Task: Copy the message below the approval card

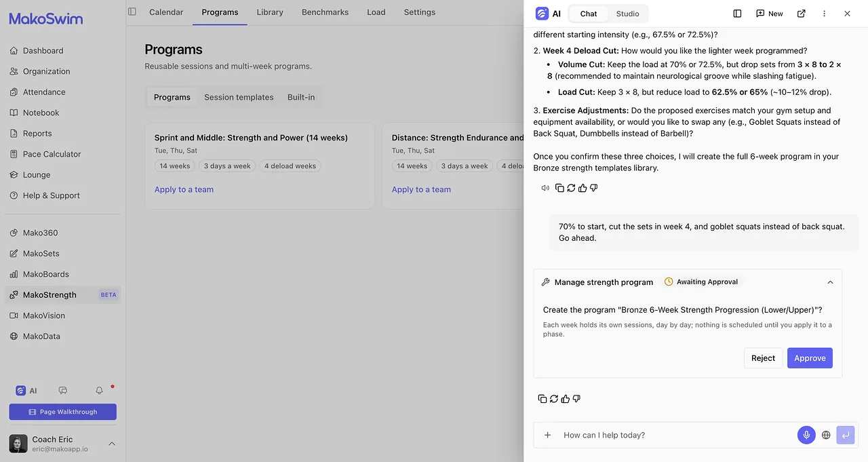Action: click(542, 399)
